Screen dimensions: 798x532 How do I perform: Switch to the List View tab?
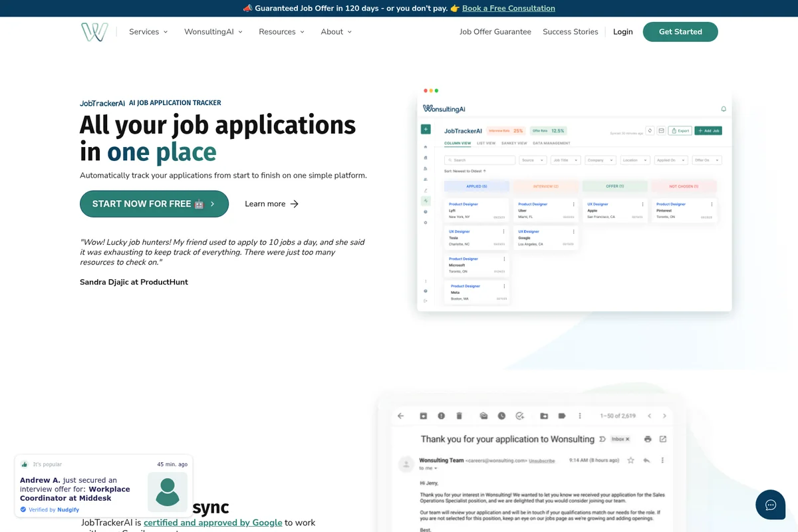pyautogui.click(x=487, y=142)
